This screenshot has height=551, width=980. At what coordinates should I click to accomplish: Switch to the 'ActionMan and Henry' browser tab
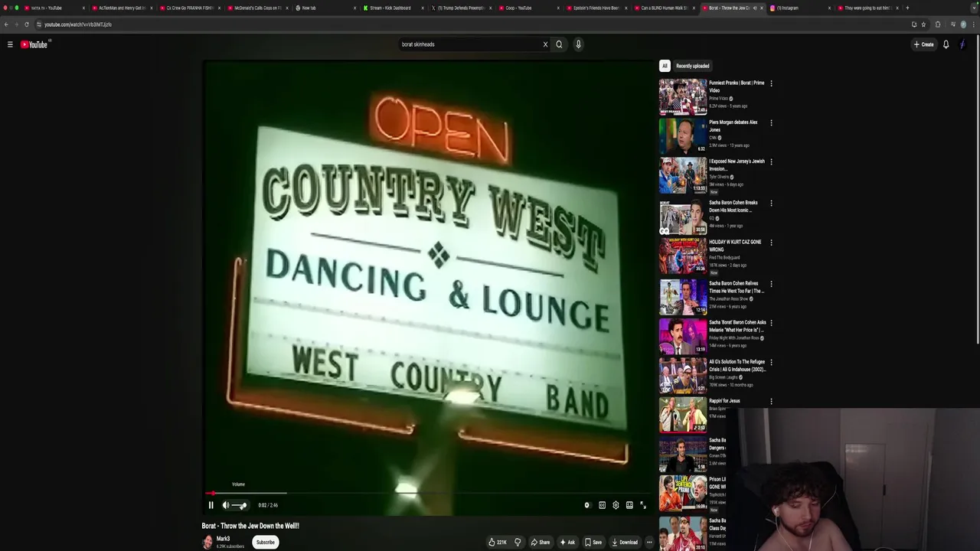pyautogui.click(x=122, y=8)
